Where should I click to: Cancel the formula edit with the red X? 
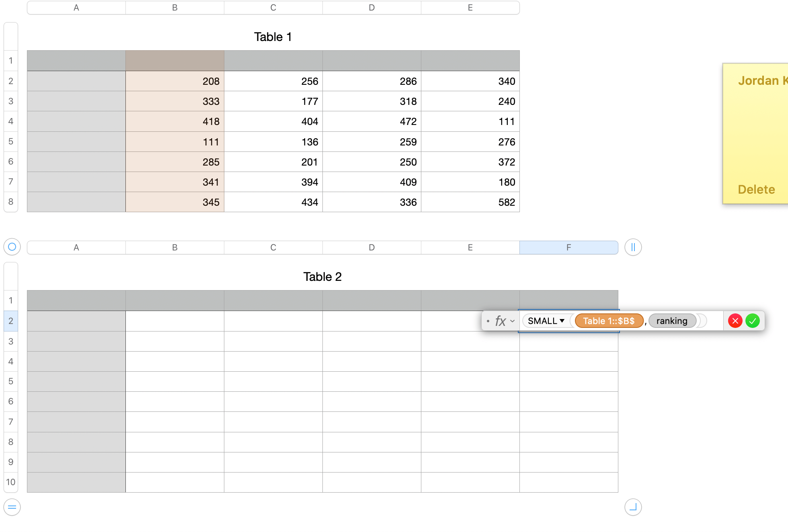click(735, 321)
